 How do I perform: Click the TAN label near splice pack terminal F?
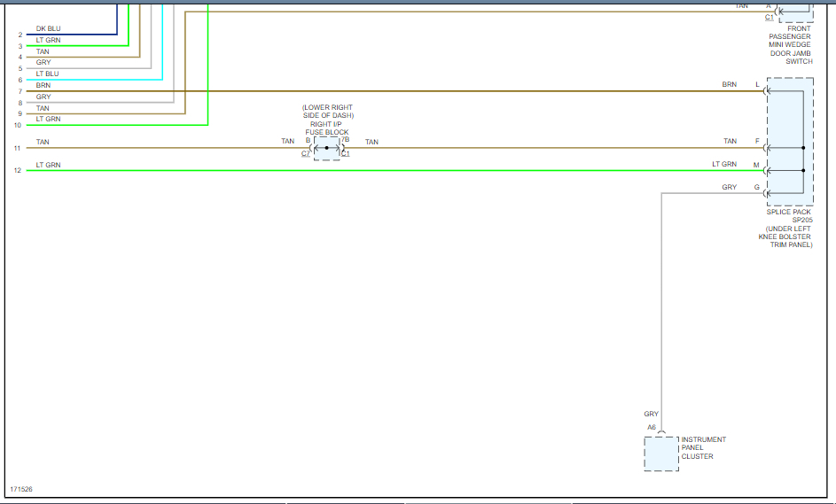pyautogui.click(x=730, y=141)
